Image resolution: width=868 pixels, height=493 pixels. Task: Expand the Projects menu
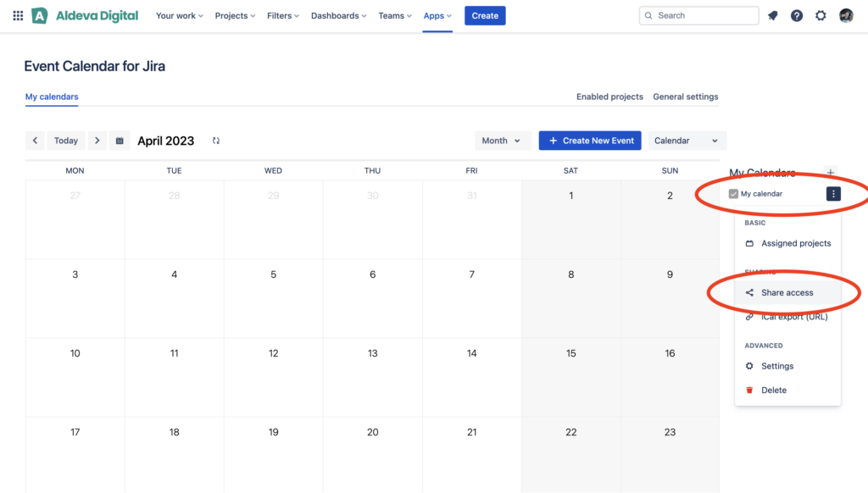point(235,15)
